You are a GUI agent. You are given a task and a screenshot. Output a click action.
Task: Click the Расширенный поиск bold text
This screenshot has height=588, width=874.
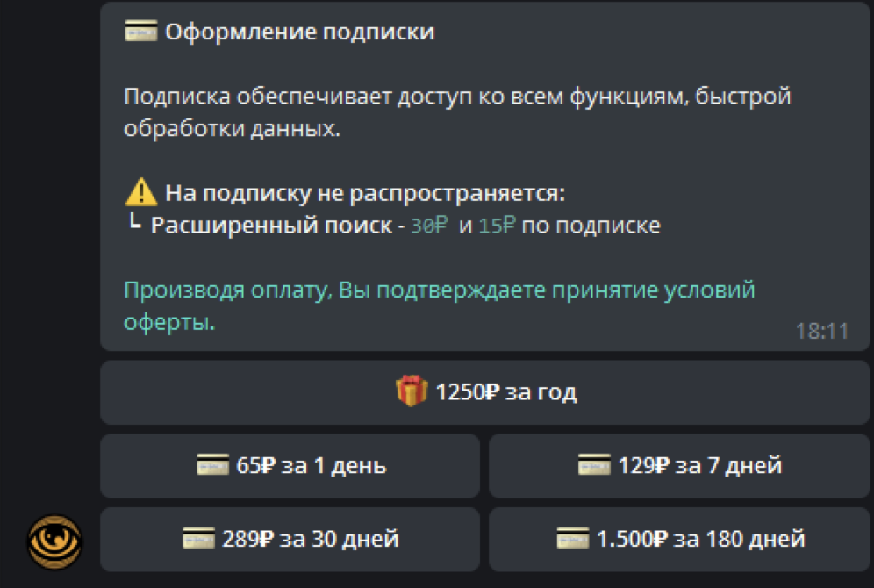pos(271,226)
